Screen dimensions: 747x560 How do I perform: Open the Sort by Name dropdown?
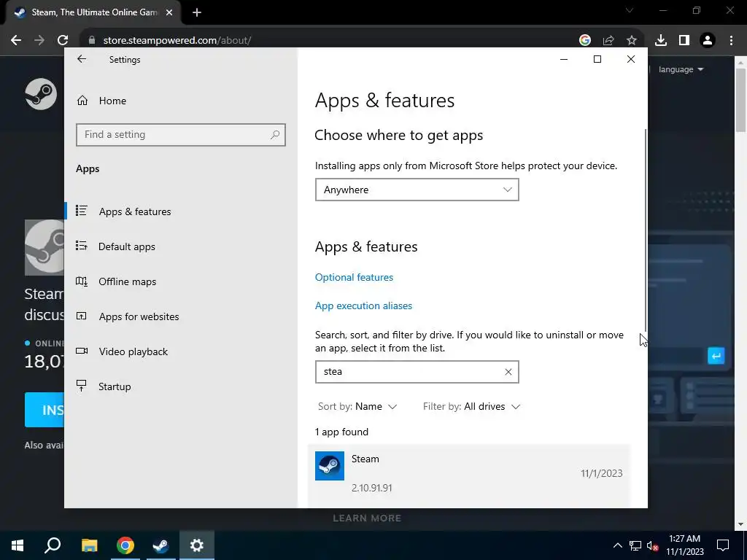pos(357,406)
